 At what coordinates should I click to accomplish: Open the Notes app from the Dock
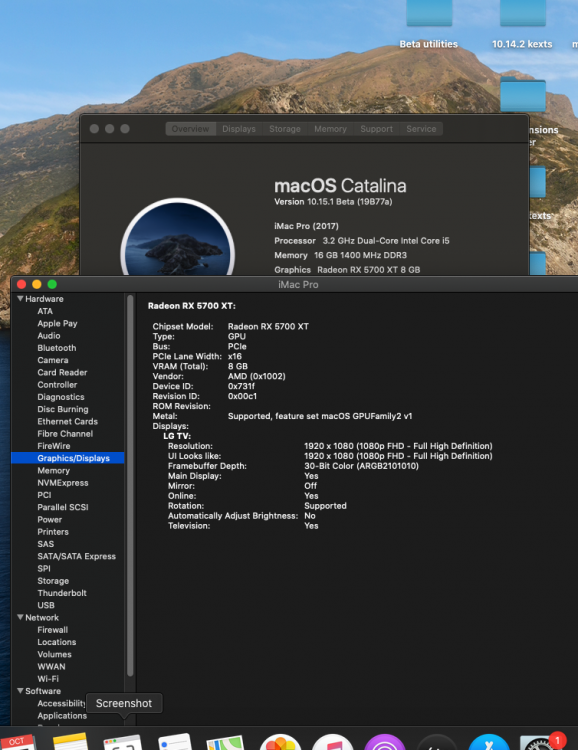click(x=70, y=742)
